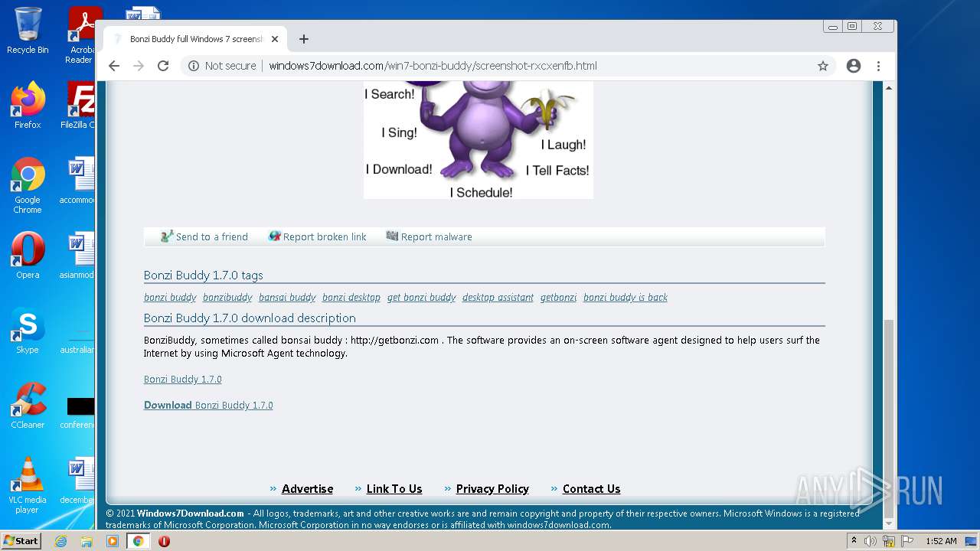
Task: Click the Bonzi Buddy screenshot image
Action: point(479,140)
